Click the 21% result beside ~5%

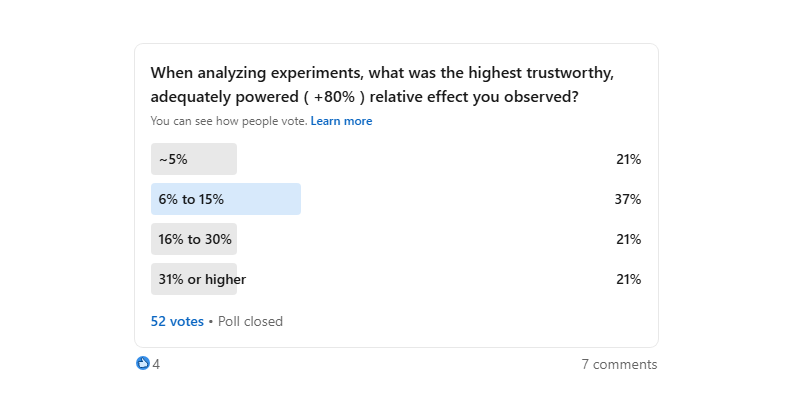coord(628,159)
